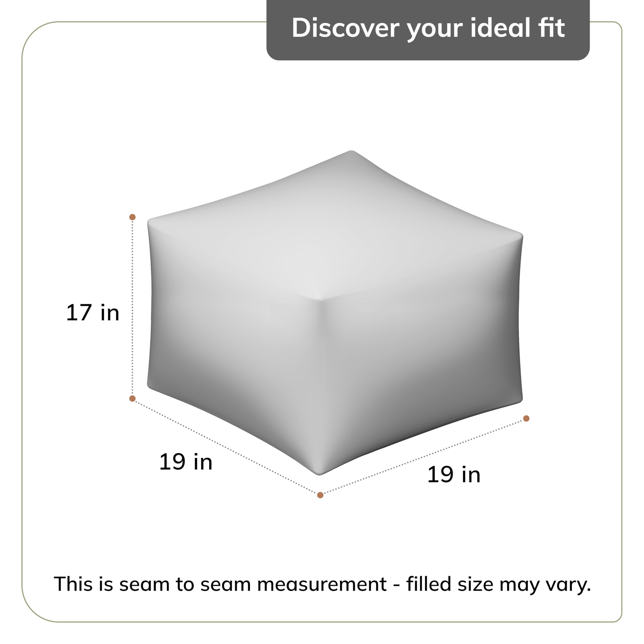
Task: Click the vertical dotted height line
Action: (132, 307)
